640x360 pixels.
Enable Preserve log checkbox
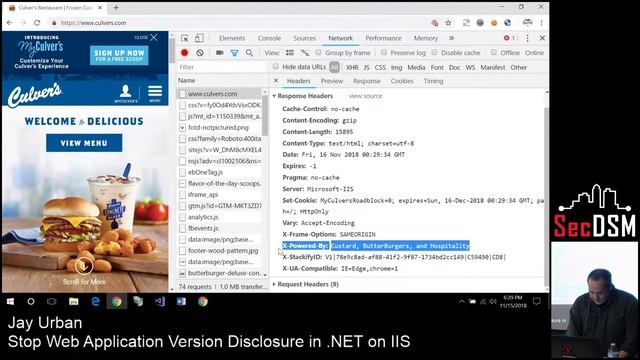[384, 52]
